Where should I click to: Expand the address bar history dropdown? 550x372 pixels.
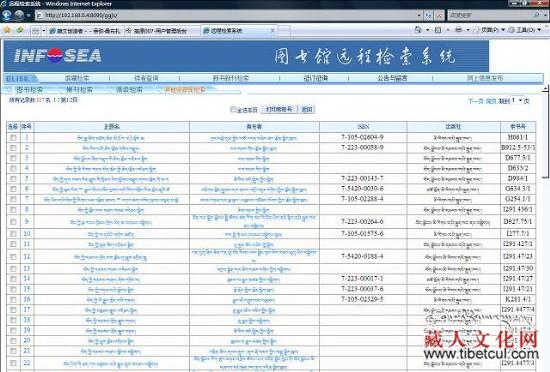pyautogui.click(x=419, y=15)
